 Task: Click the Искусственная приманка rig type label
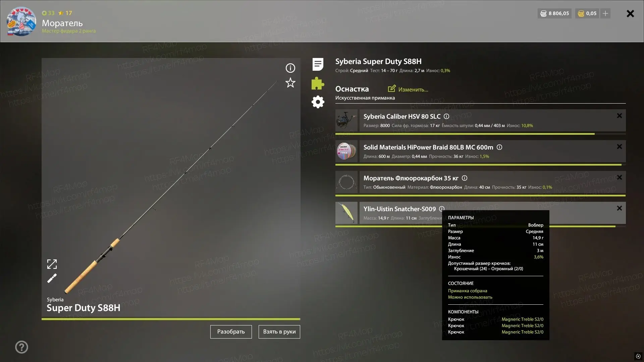pyautogui.click(x=365, y=98)
